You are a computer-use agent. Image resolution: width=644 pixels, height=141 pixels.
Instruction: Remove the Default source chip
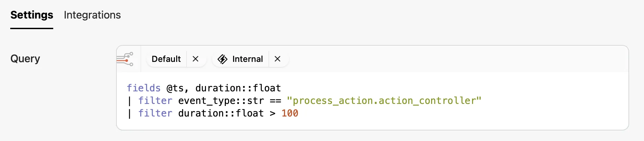195,59
